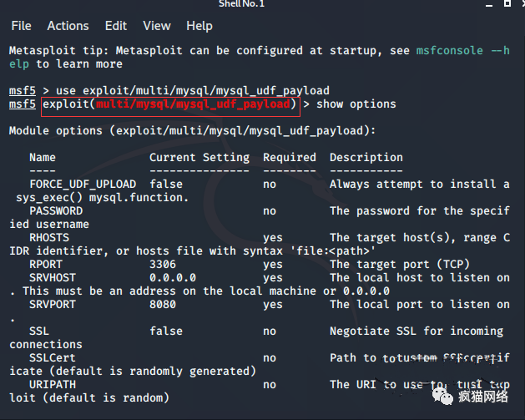Click the underlined msf5 prompt before use
525x420 pixels.
pos(22,91)
